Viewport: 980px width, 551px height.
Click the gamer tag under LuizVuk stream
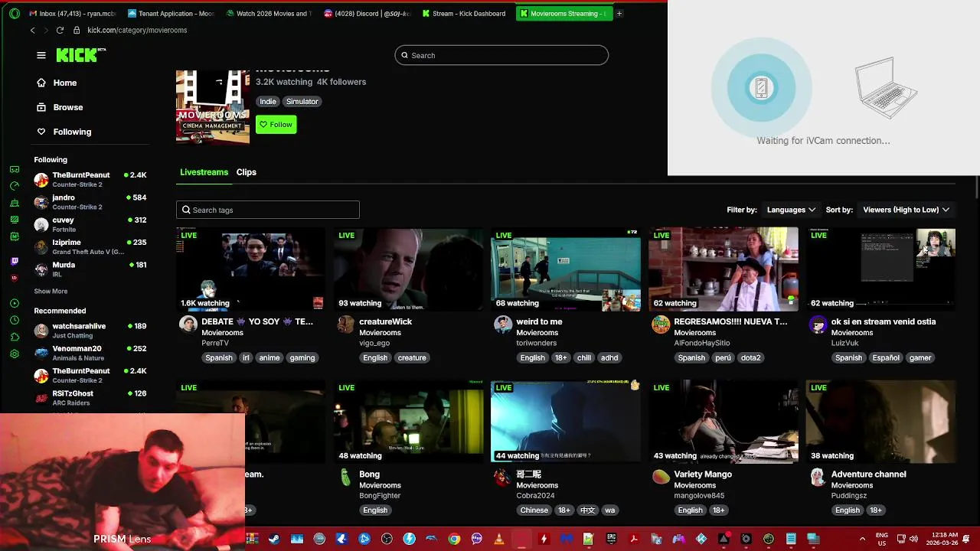(x=920, y=357)
